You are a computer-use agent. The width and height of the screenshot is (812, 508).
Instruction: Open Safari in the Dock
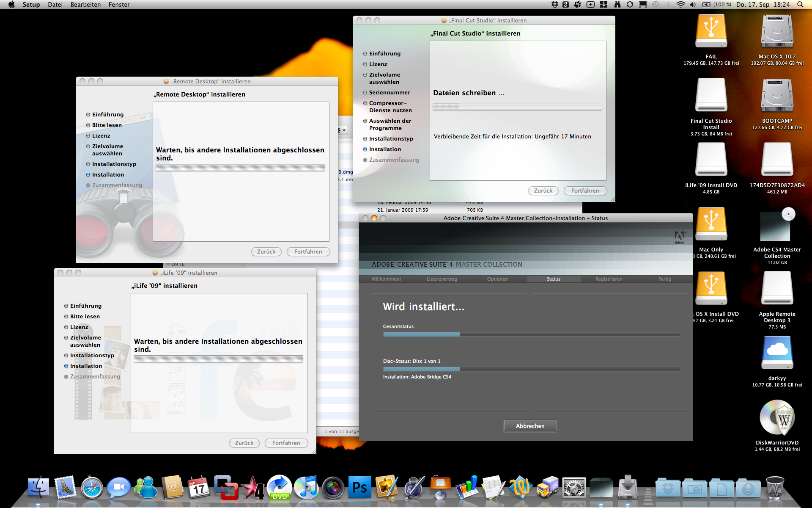[x=92, y=487]
